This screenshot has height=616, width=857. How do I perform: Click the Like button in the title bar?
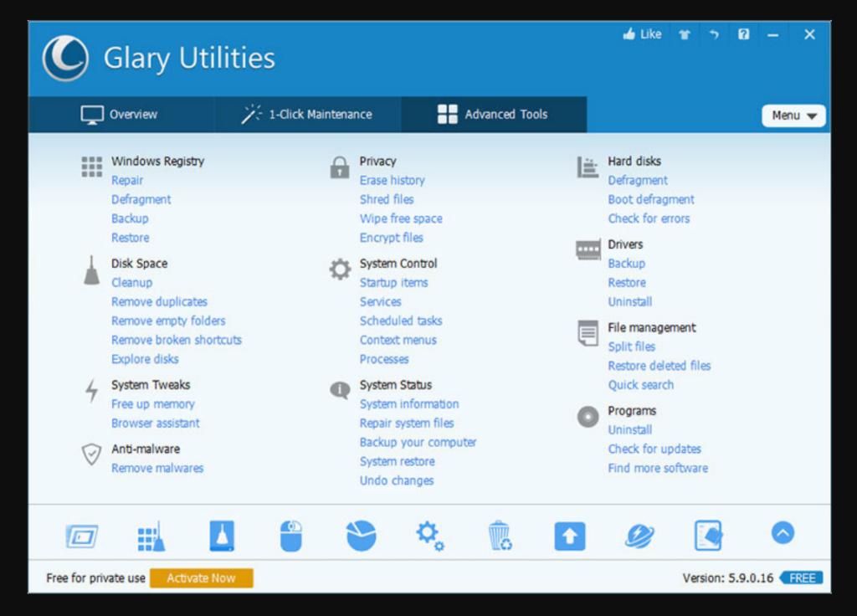click(641, 33)
